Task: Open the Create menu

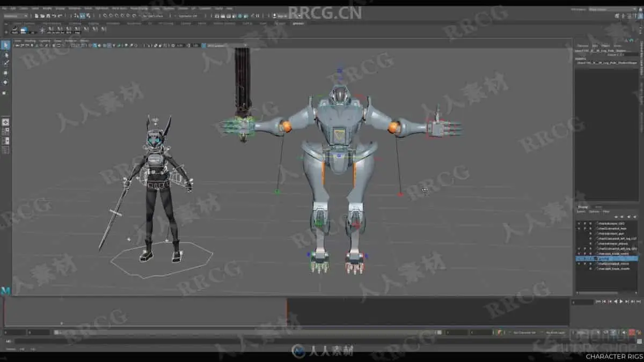Action: point(23,9)
